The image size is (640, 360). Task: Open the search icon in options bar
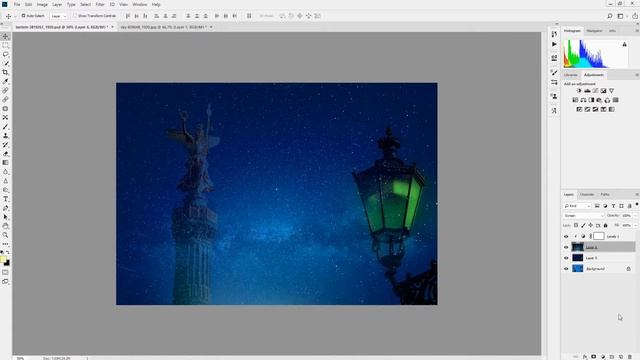click(610, 16)
